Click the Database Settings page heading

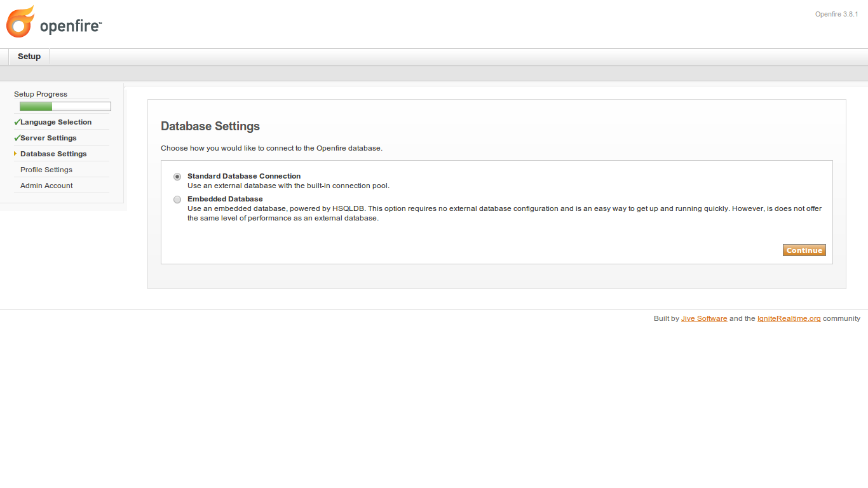click(210, 126)
